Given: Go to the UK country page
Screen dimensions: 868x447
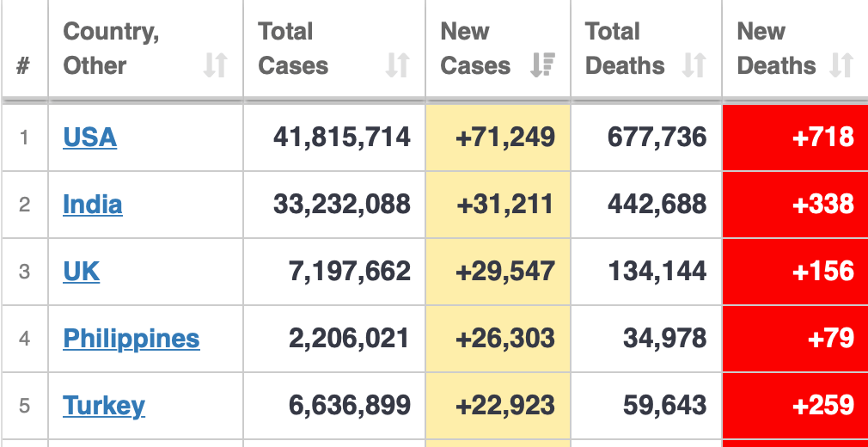Looking at the screenshot, I should [81, 271].
